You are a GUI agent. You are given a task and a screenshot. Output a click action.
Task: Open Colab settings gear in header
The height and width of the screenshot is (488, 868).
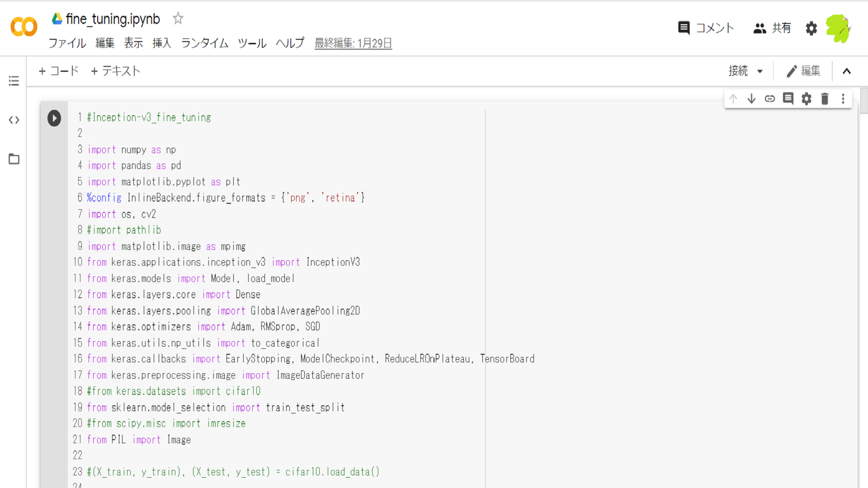tap(811, 28)
